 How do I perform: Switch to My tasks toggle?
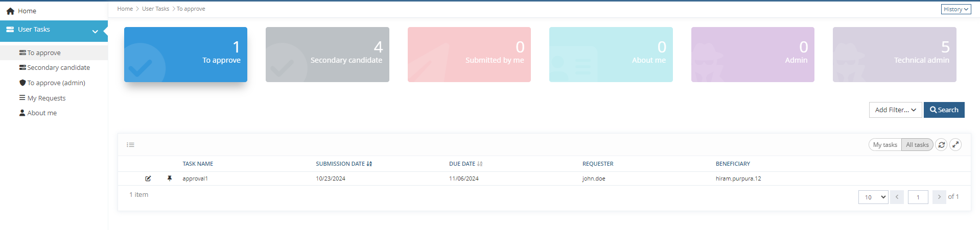click(x=885, y=145)
